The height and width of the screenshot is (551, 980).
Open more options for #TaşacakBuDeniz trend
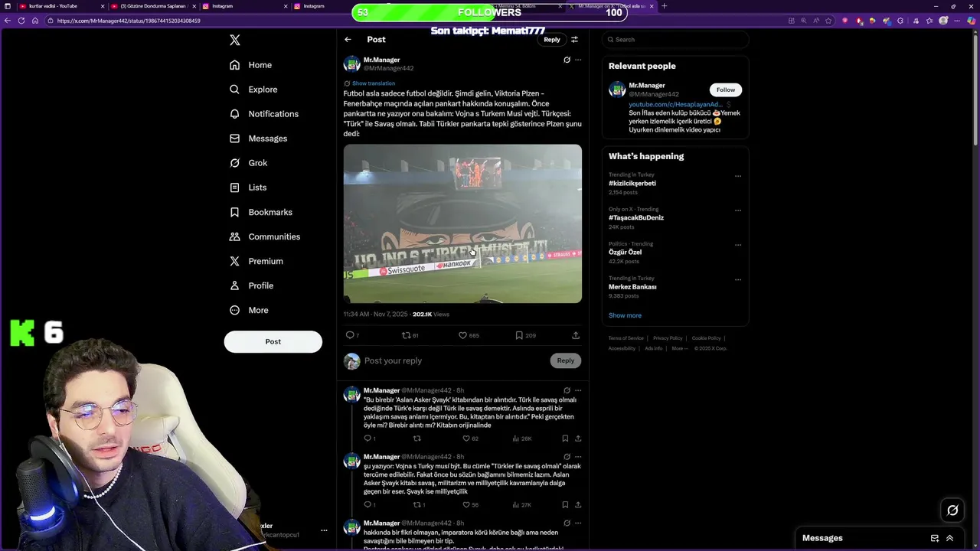(738, 210)
